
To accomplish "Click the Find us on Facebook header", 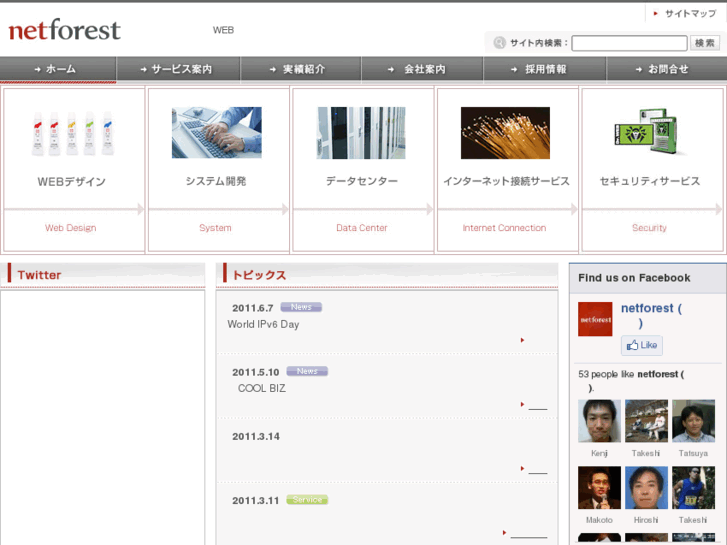I will 634,278.
